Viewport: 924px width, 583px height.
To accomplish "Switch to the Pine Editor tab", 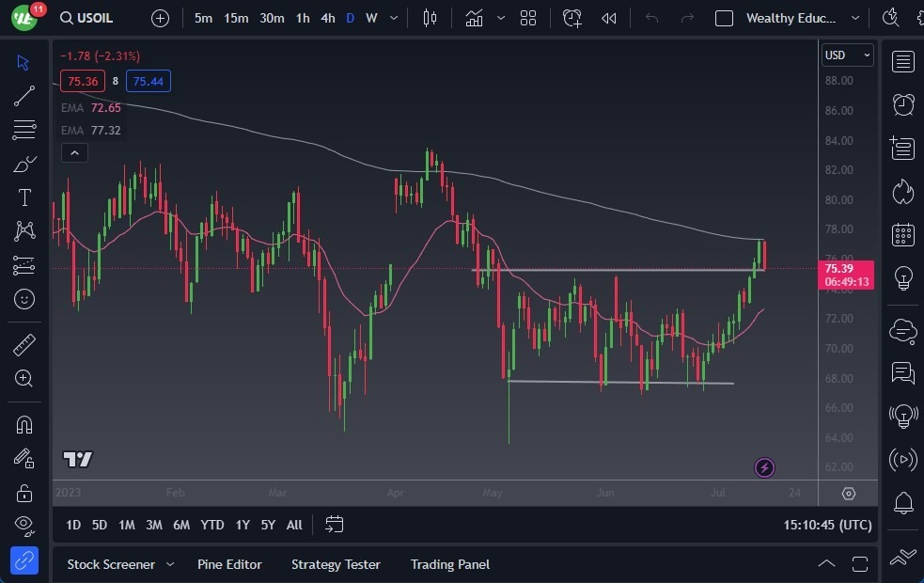I will 229,564.
